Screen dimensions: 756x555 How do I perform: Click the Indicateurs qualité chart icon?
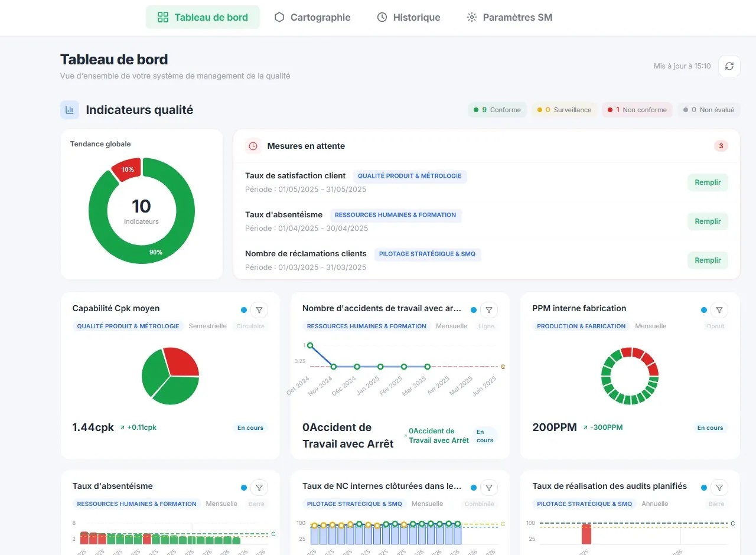tap(70, 110)
